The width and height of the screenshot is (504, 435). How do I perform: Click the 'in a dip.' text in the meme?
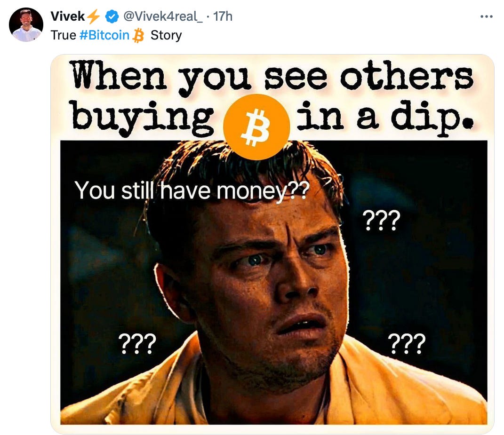[385, 117]
